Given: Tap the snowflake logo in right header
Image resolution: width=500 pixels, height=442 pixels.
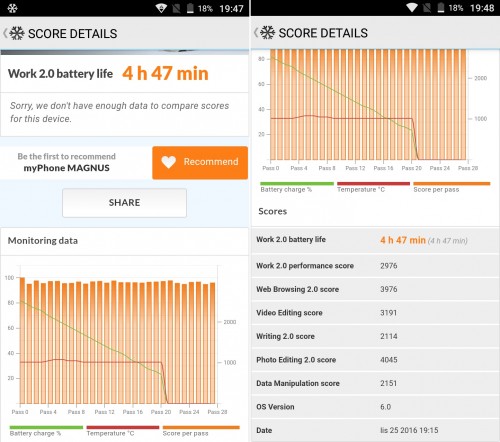Looking at the screenshot, I should point(267,33).
